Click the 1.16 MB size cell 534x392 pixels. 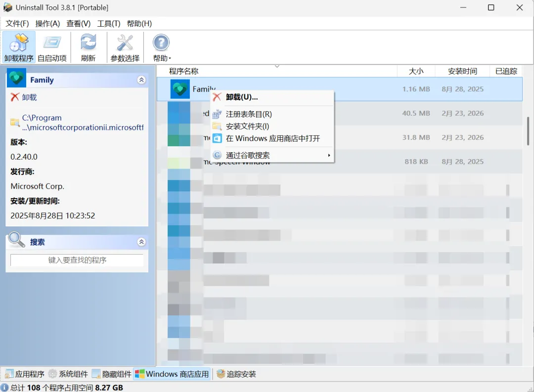click(x=416, y=89)
